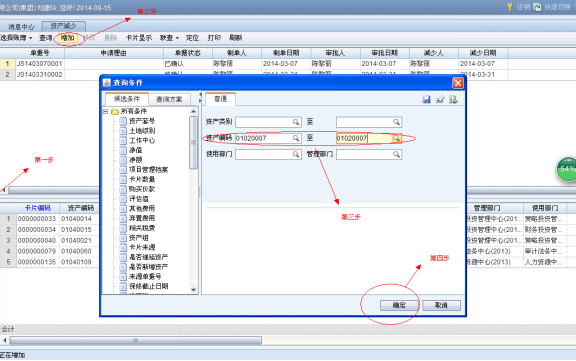The height and width of the screenshot is (361, 576).
Task: Click cell JS1403070001 in main table
Action: [40, 64]
